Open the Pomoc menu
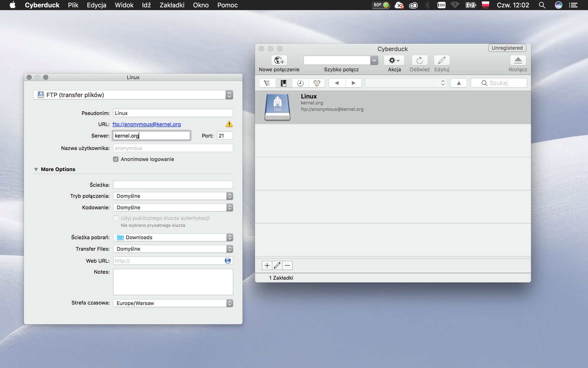588x368 pixels. (x=227, y=5)
